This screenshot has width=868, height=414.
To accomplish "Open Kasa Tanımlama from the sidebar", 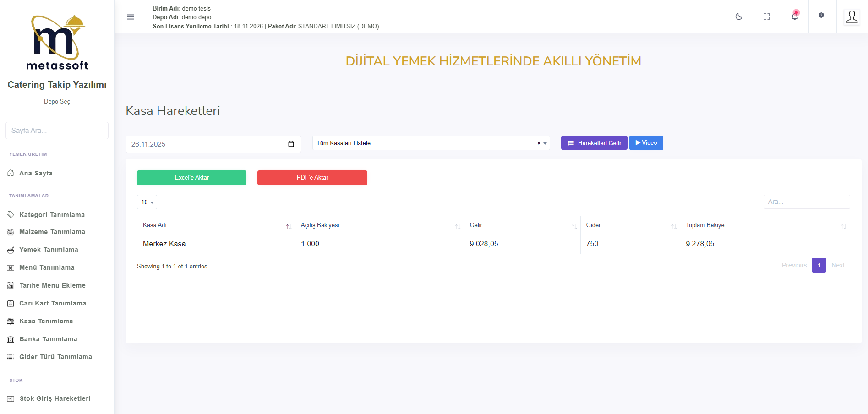I will click(46, 321).
